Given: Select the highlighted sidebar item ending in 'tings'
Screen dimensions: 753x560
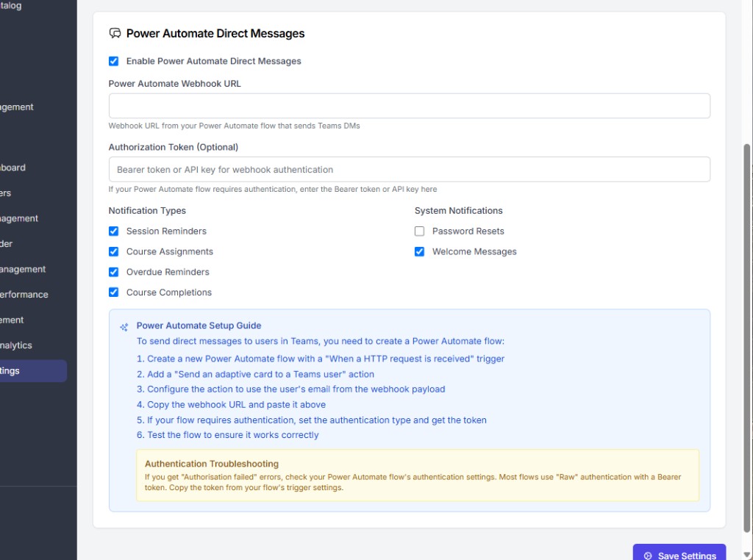Looking at the screenshot, I should pos(33,371).
